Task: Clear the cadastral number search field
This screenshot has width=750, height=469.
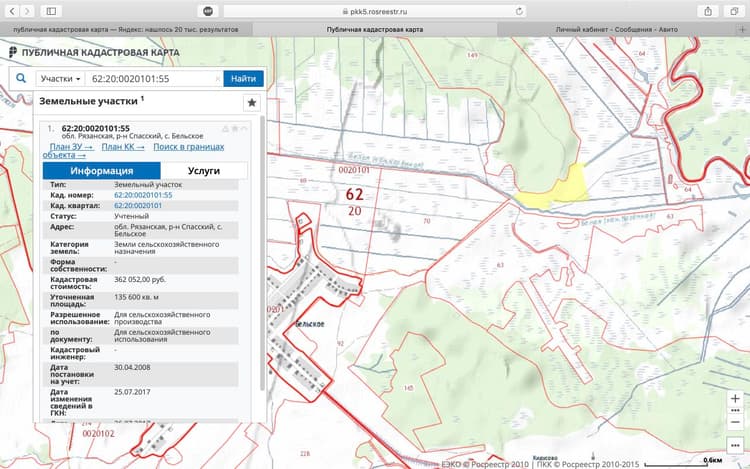Action: pos(218,78)
